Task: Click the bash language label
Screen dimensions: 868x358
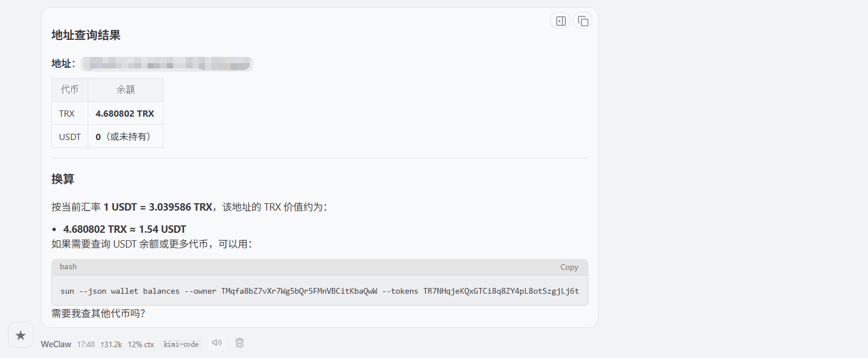Action: click(x=68, y=267)
